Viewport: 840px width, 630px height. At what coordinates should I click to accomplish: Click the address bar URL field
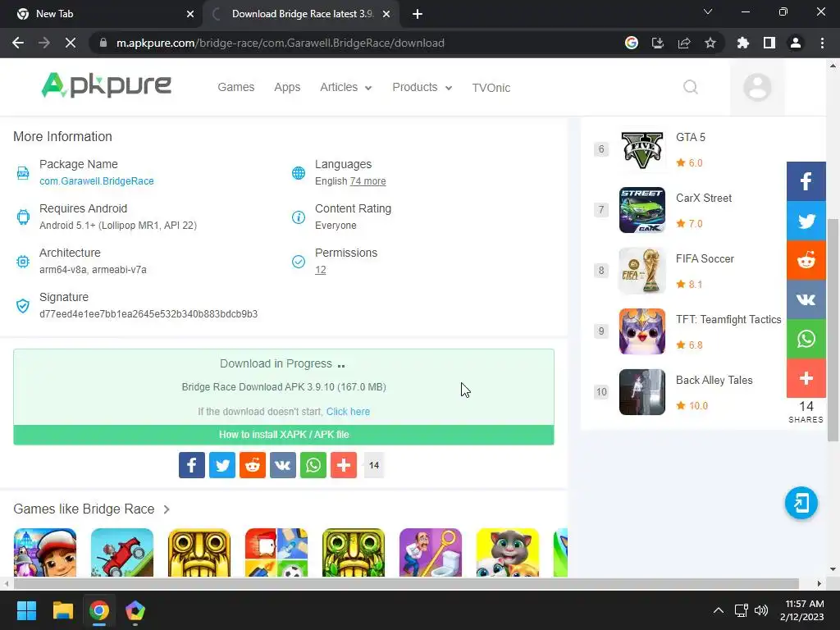pyautogui.click(x=354, y=43)
